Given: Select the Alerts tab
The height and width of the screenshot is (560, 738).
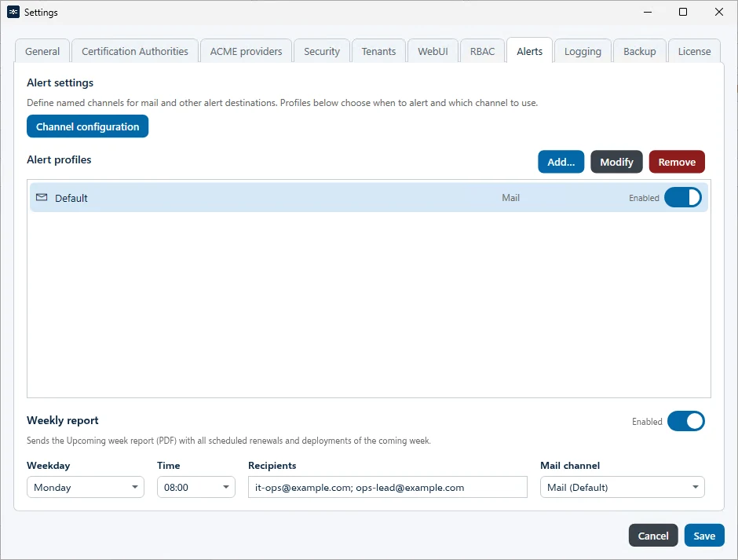Looking at the screenshot, I should tap(529, 51).
